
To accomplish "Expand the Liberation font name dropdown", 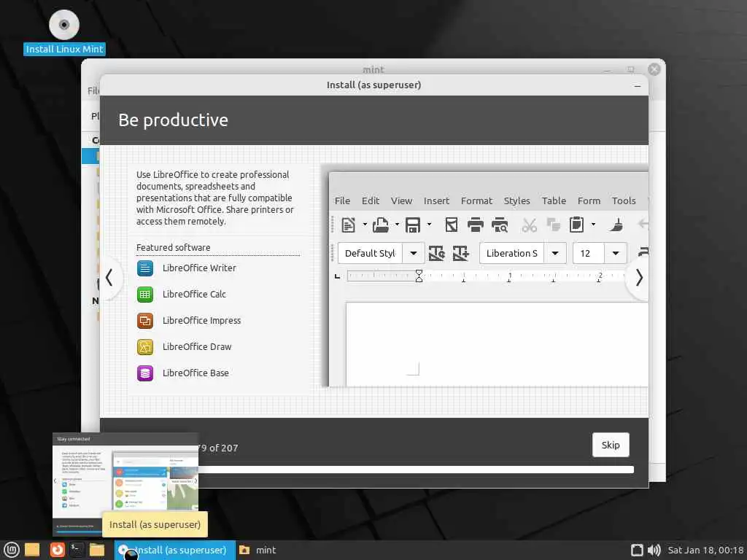I will 555,253.
